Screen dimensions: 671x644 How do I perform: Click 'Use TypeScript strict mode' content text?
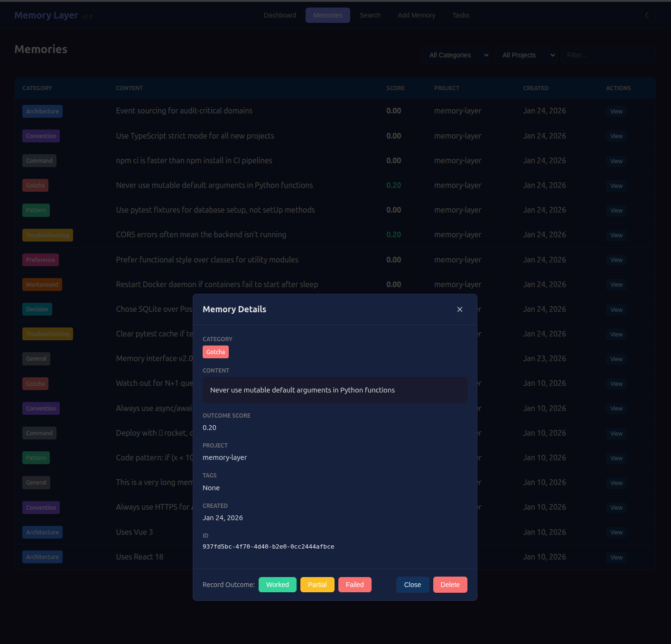pos(195,136)
